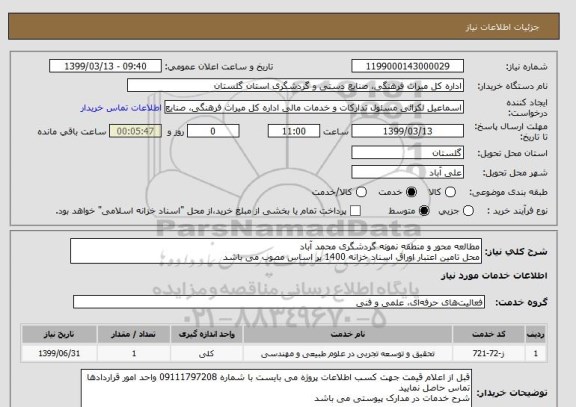
Task: Click the نام دستگاه خریدار field
Action: click(x=295, y=86)
